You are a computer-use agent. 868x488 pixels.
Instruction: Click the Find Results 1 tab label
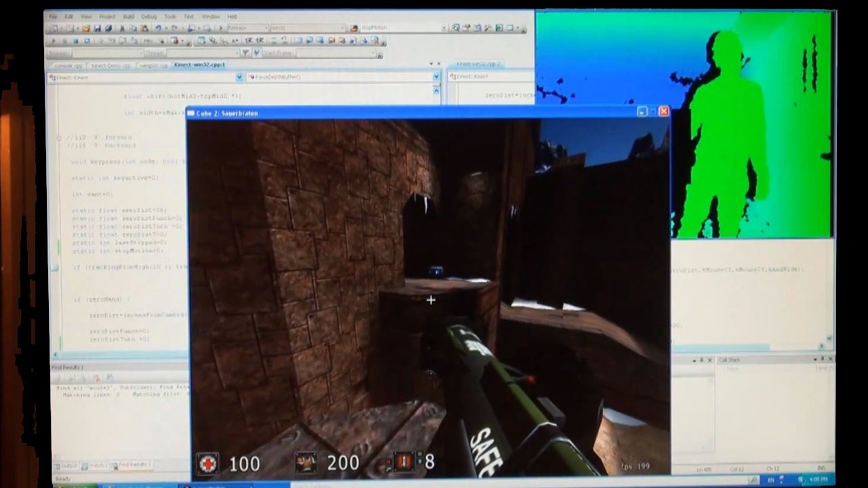click(134, 465)
